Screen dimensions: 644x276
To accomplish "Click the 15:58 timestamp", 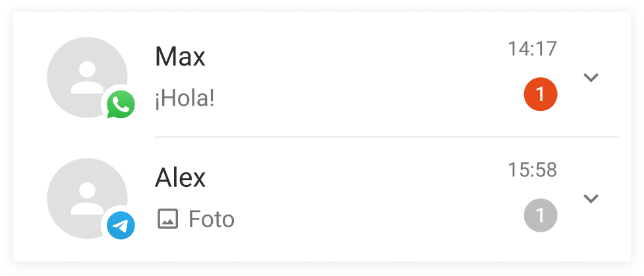I will [533, 170].
